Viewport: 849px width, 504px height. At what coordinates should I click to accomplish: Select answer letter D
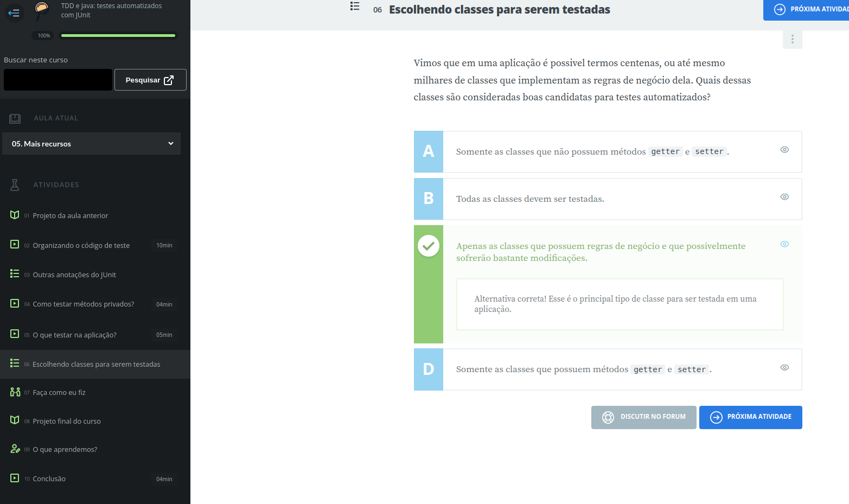(429, 369)
